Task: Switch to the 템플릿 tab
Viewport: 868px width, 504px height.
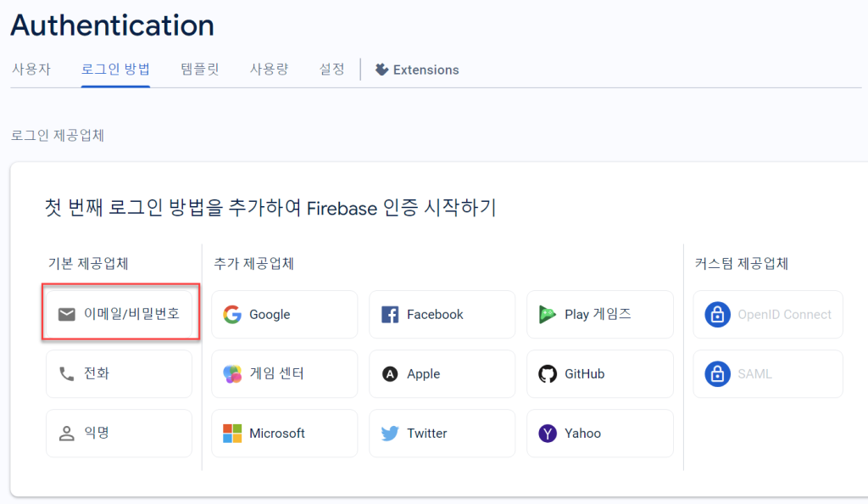Action: point(200,70)
